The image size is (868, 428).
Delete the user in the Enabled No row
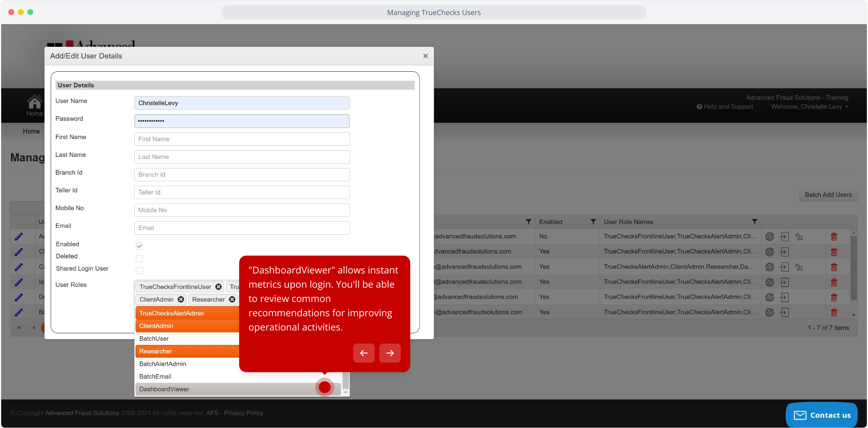pyautogui.click(x=834, y=237)
